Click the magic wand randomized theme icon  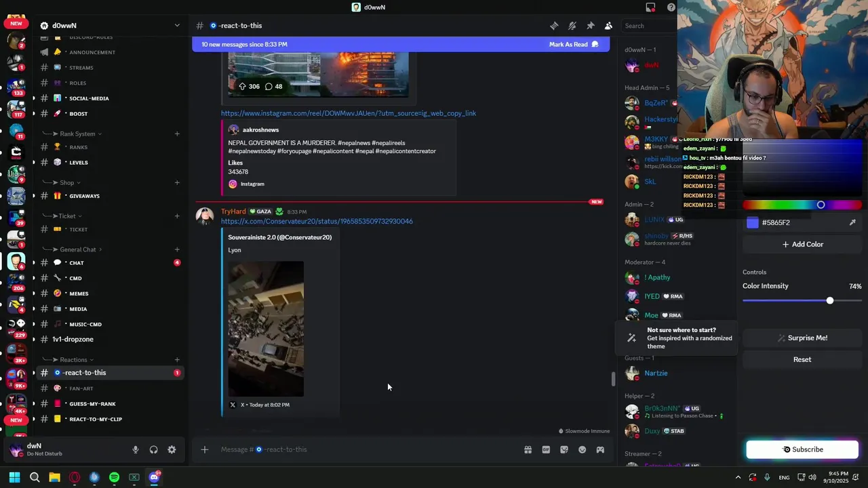pos(631,338)
